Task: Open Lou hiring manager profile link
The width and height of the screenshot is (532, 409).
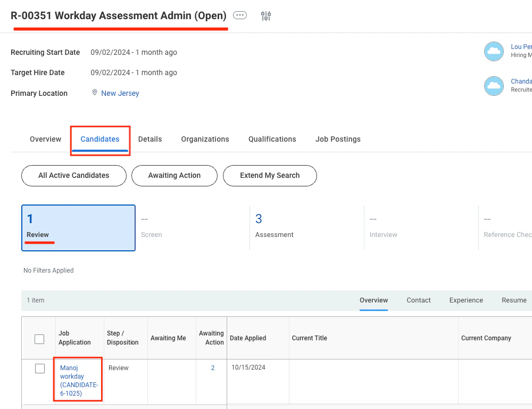Action: coord(521,47)
